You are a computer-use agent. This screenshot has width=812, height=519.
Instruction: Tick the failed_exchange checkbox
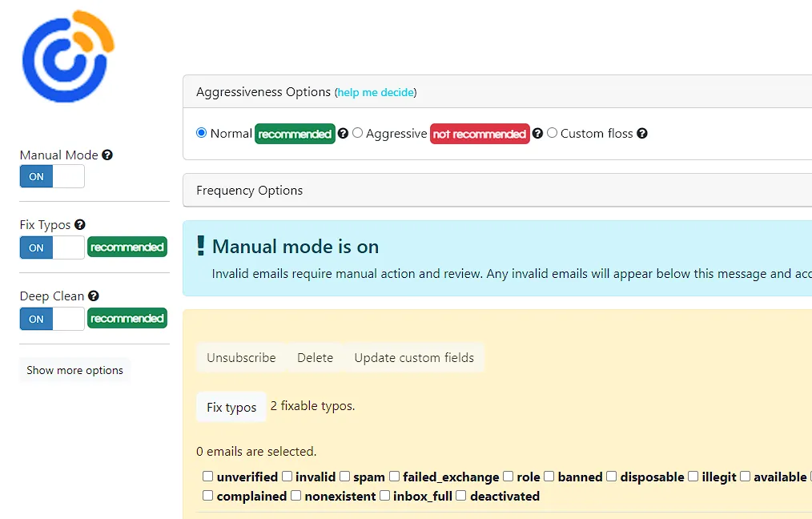[395, 476]
